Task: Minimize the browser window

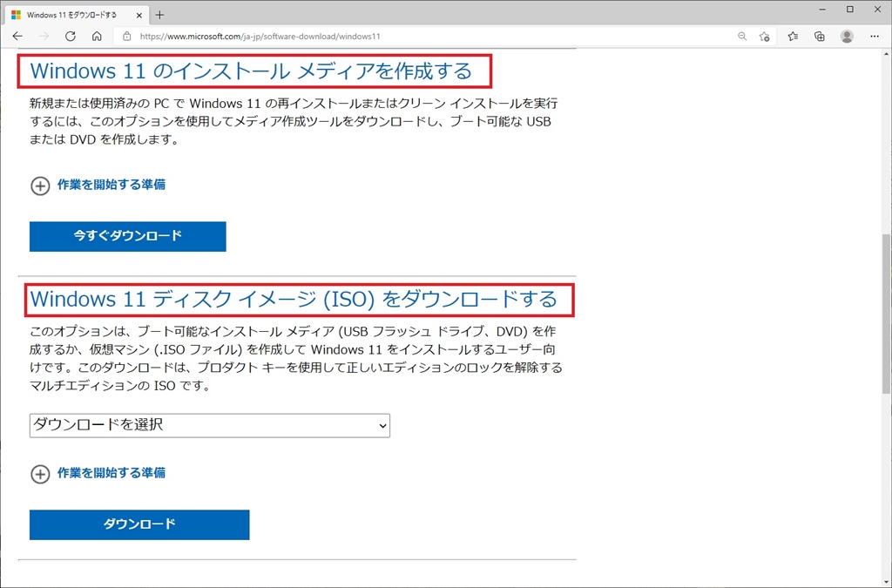Action: coord(822,9)
